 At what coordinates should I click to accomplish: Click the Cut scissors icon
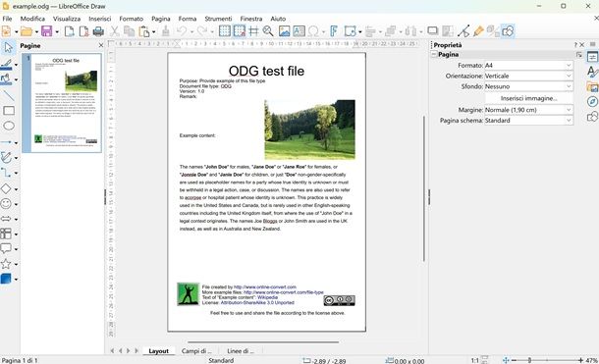114,31
